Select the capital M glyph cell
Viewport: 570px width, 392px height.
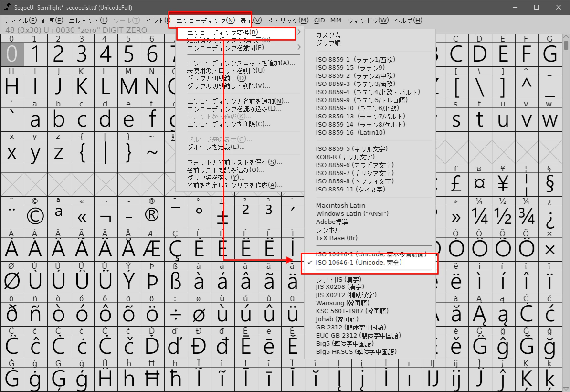(129, 87)
